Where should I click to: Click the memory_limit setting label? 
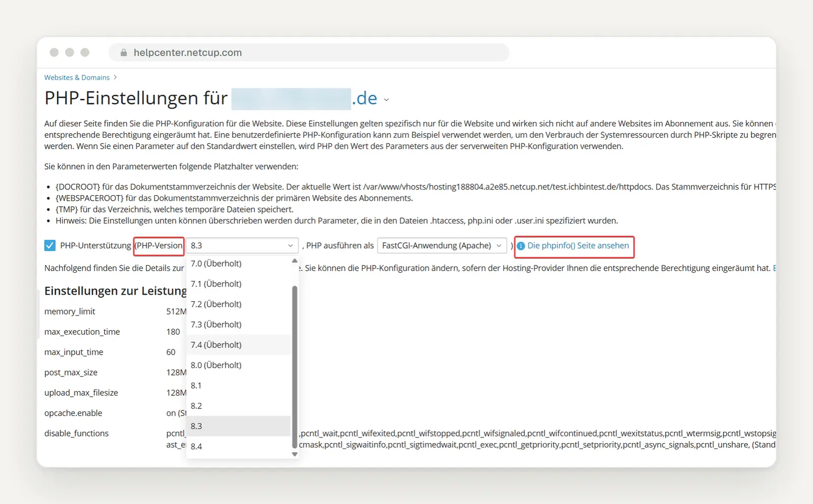click(x=70, y=311)
